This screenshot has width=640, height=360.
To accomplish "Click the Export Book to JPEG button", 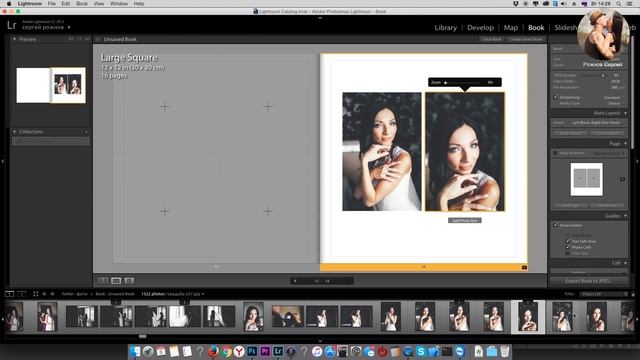I will point(589,281).
